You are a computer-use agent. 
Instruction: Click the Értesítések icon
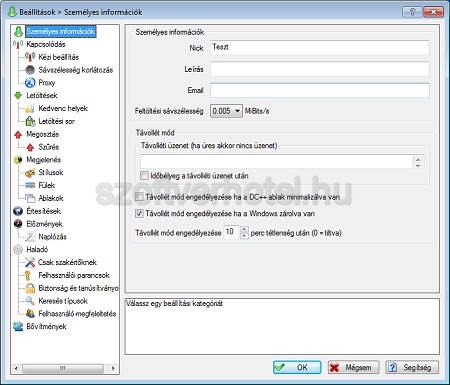(18, 211)
